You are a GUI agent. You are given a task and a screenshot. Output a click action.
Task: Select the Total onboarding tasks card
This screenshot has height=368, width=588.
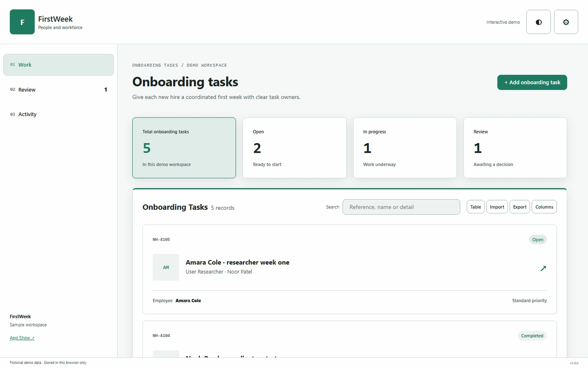(x=184, y=148)
